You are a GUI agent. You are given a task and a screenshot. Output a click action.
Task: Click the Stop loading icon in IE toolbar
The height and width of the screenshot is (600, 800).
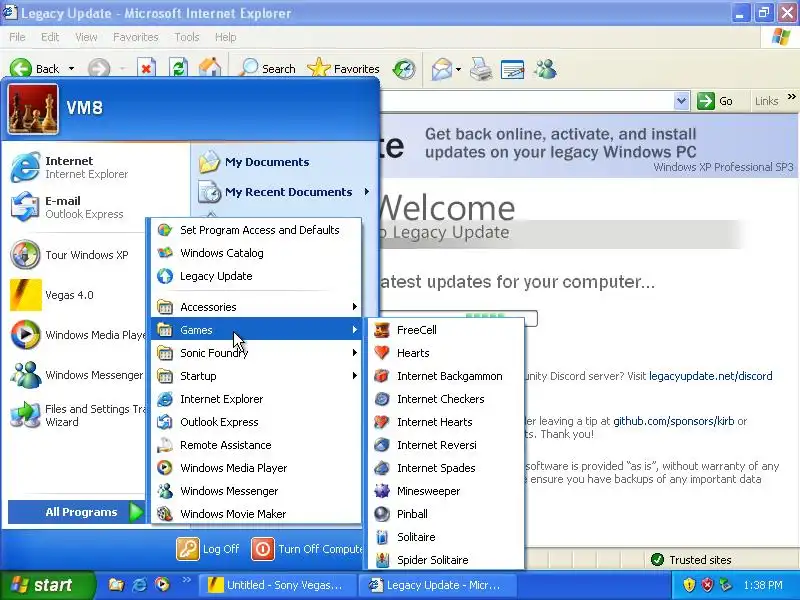click(146, 68)
